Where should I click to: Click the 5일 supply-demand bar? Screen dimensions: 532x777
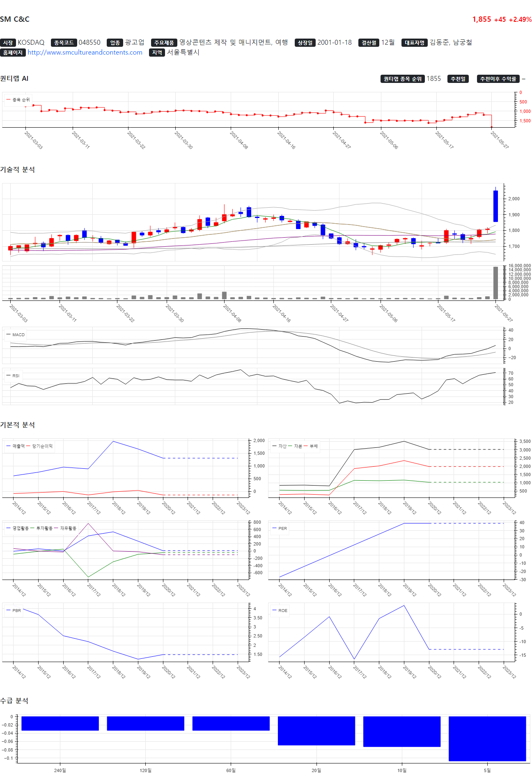click(487, 738)
